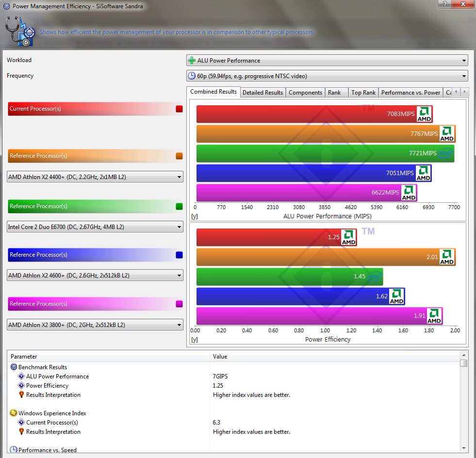Click AMD logo on 1.25 efficiency bar
This screenshot has width=476, height=458.
tap(348, 237)
